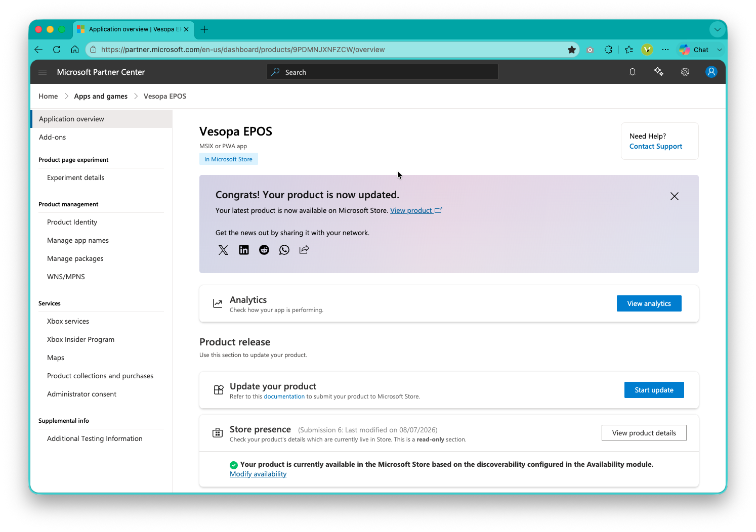
Task: Click the Analytics chart icon
Action: coord(218,303)
